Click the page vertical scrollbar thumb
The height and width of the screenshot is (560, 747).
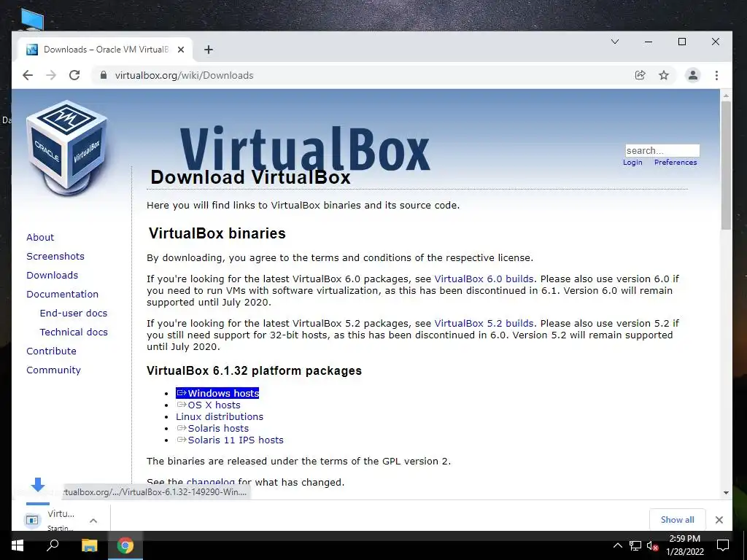click(x=726, y=165)
